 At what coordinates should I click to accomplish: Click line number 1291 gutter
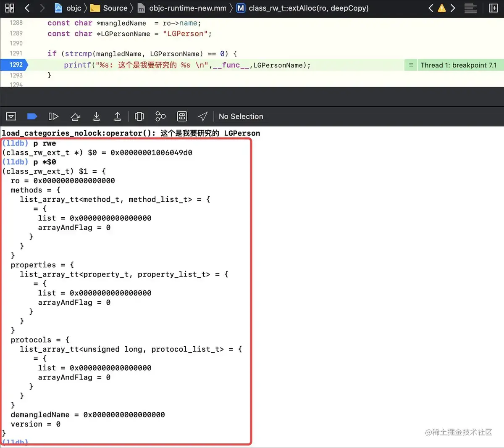16,53
